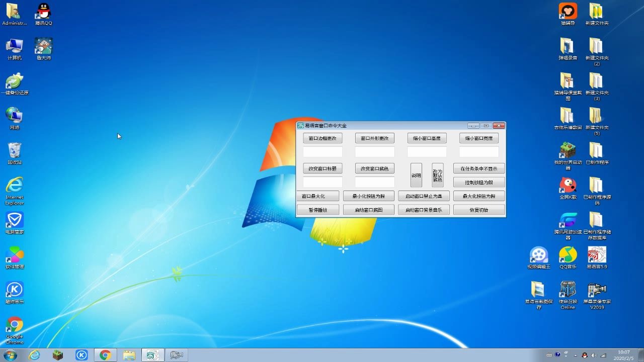Select the 一键备份还原 desktop icon
This screenshot has height=362, width=644.
coord(14,84)
